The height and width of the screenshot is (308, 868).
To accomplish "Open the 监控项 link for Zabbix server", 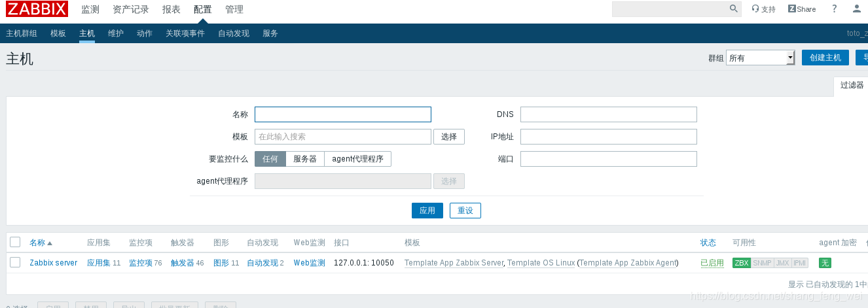I will tap(141, 263).
